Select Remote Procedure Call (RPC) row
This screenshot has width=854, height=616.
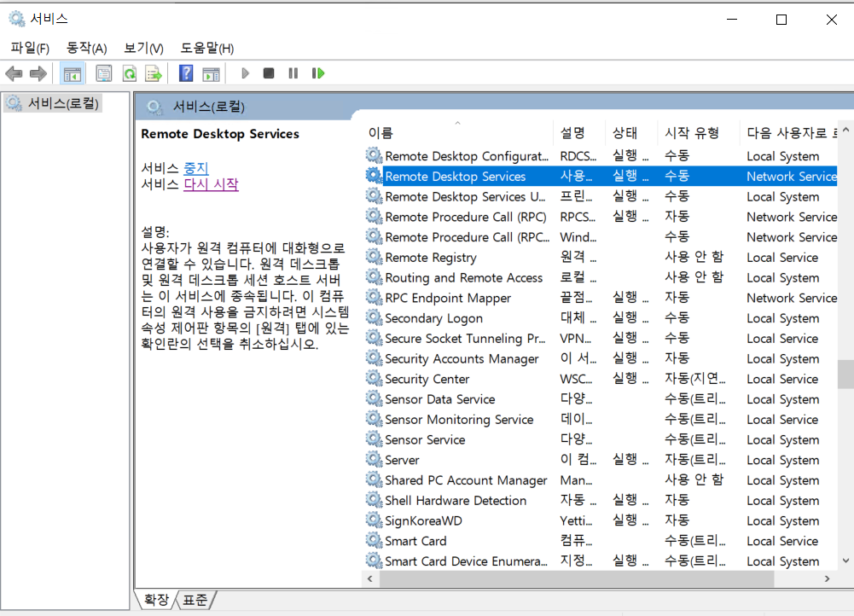pos(601,217)
